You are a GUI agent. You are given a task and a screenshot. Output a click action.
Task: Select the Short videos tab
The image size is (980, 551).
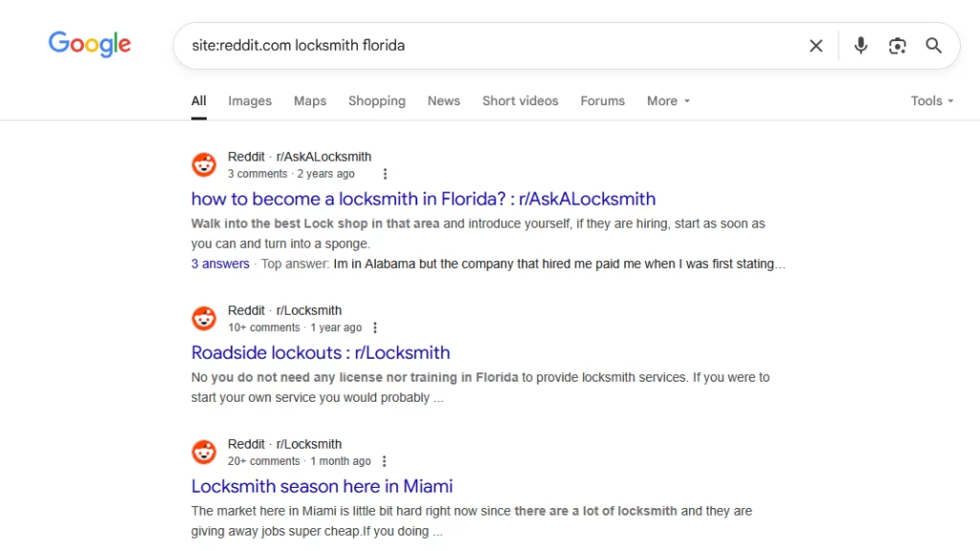(520, 100)
